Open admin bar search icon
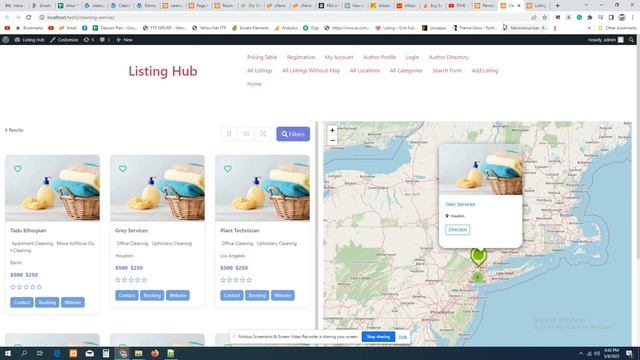The image size is (640, 360). [x=631, y=40]
